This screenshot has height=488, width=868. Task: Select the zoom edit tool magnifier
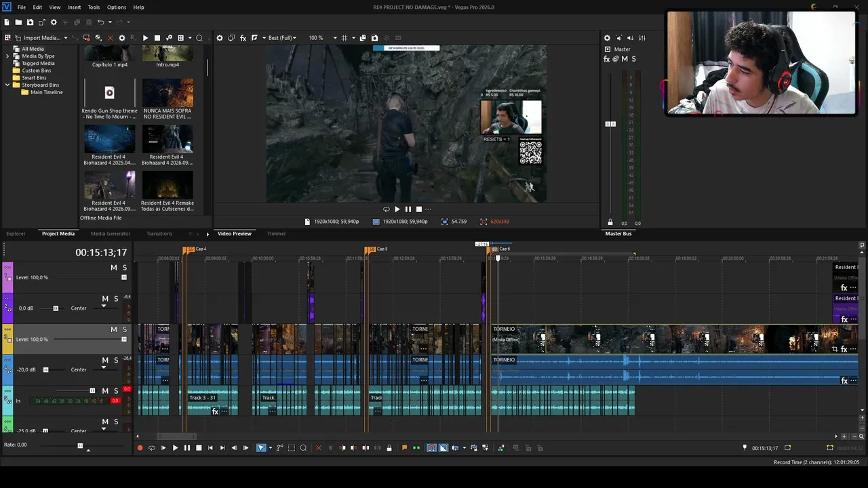303,448
